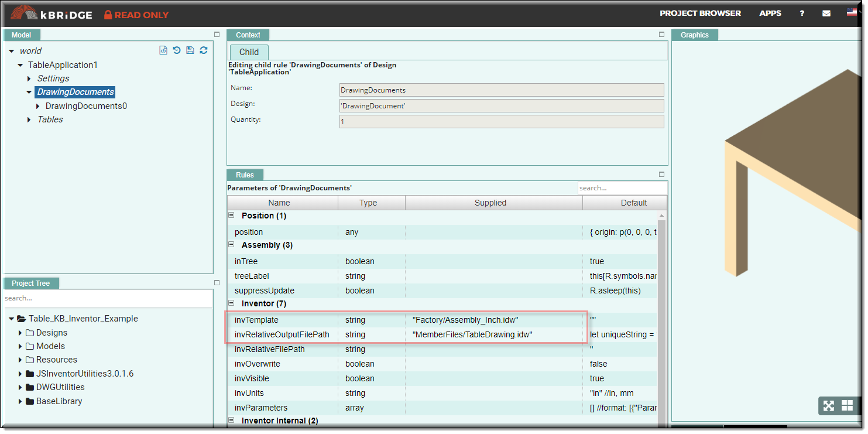Select the Child tab

coord(249,52)
